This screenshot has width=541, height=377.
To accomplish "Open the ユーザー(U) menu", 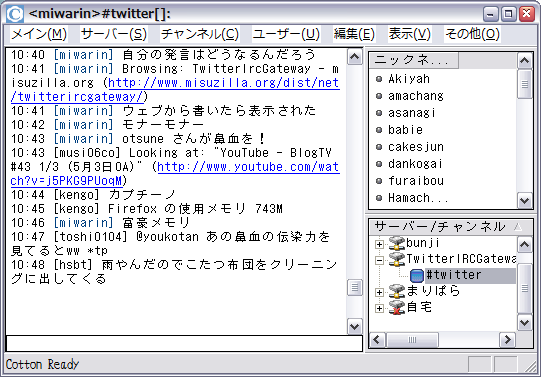I will (286, 34).
